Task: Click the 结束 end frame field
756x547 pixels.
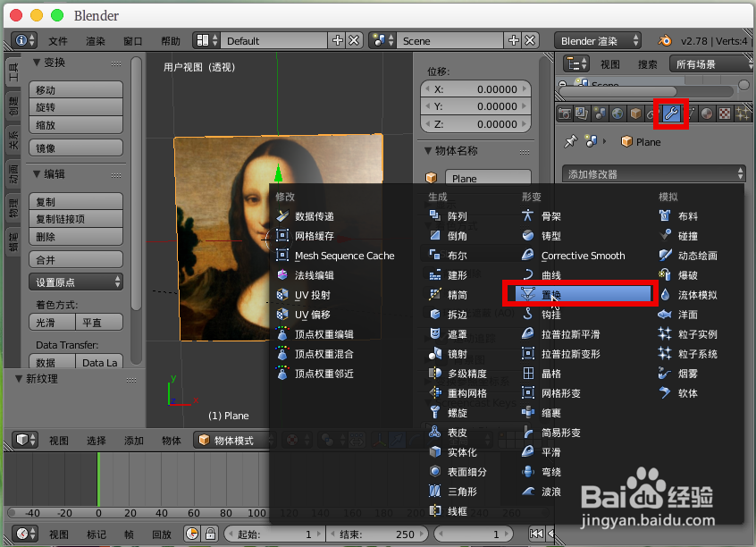Action: click(379, 534)
